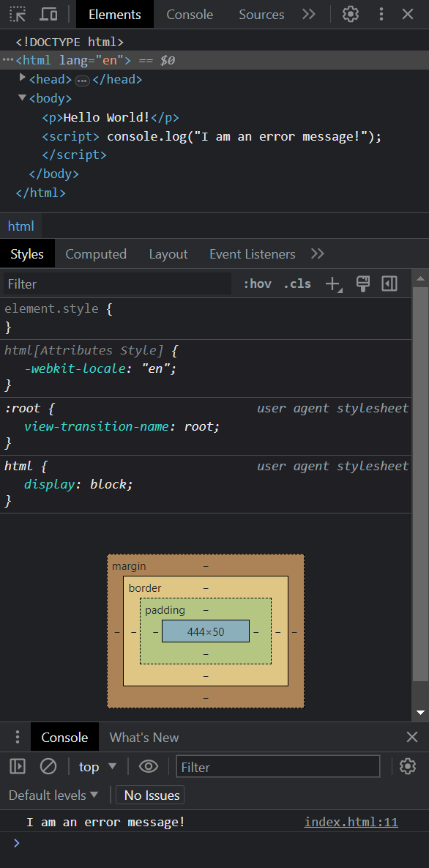The image size is (429, 868).
Task: Select the closing html tag
Action: pos(40,193)
